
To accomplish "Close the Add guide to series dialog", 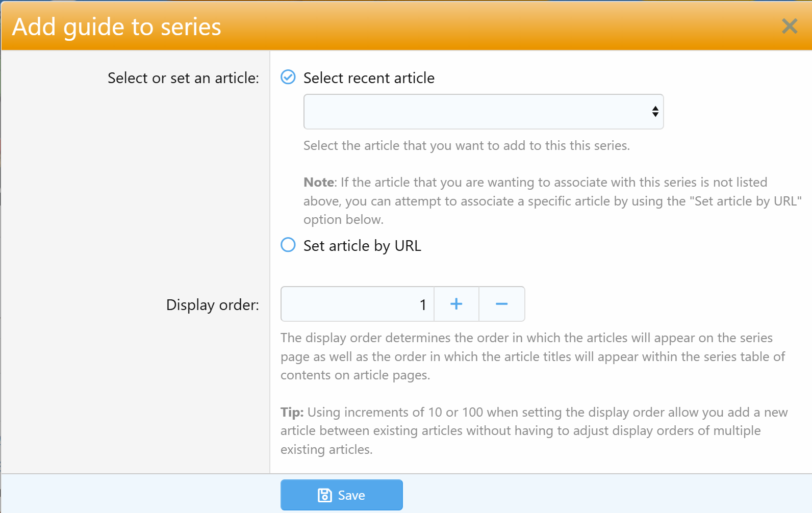I will [x=789, y=26].
